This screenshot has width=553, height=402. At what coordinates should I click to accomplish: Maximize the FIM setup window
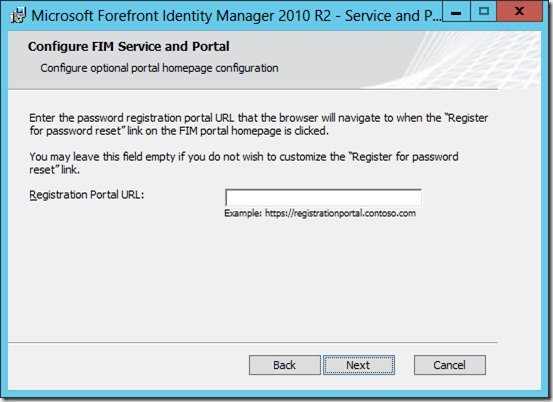click(x=484, y=12)
